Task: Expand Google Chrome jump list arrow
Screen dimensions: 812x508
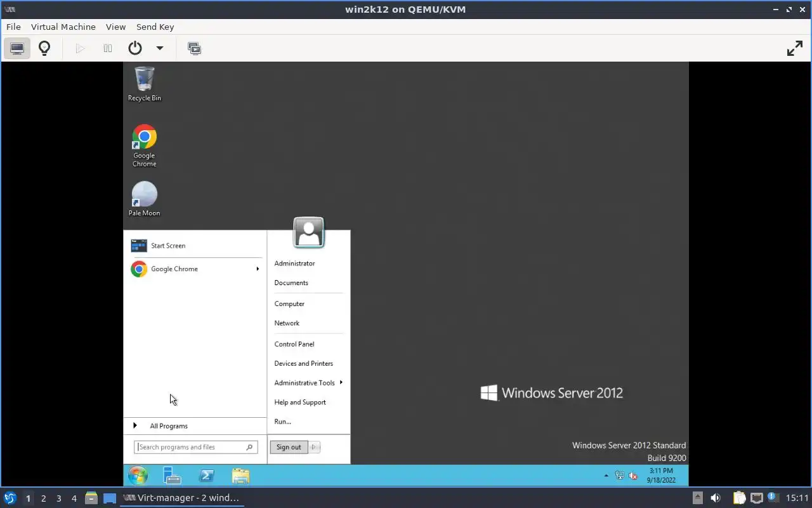Action: (x=258, y=269)
